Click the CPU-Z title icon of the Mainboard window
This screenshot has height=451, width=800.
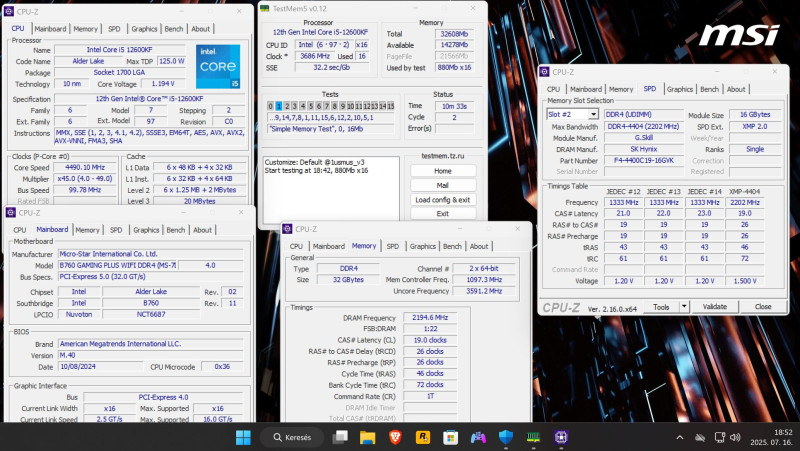click(11, 212)
